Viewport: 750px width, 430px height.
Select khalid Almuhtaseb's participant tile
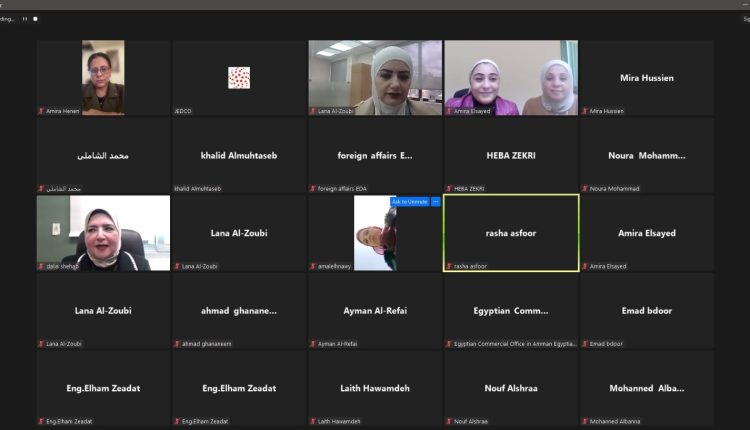point(239,155)
